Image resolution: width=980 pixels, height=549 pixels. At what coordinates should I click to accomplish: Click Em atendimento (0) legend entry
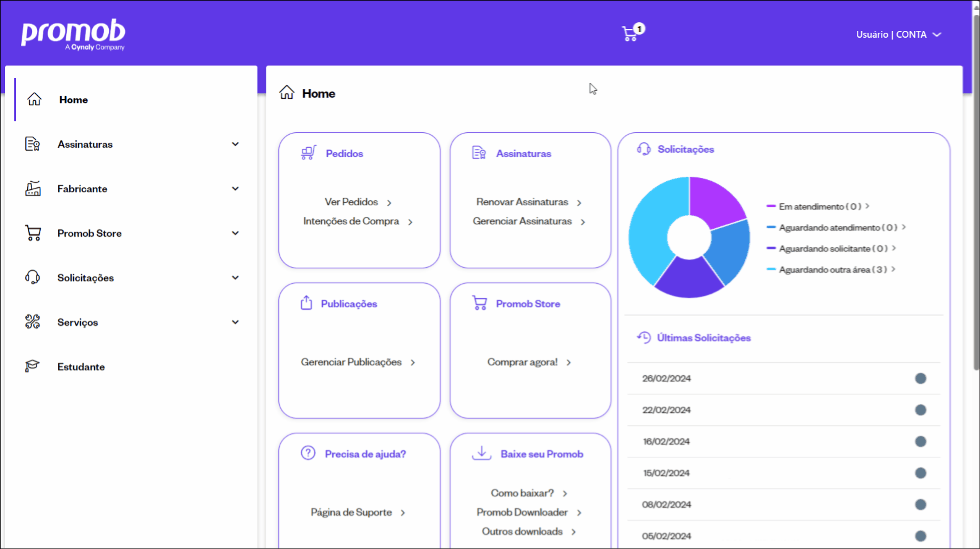[819, 206]
